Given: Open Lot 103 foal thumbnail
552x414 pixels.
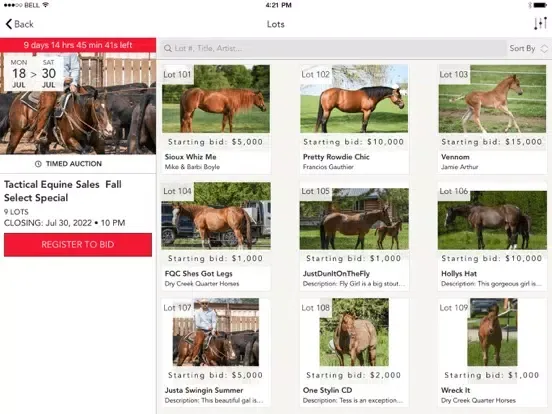Looking at the screenshot, I should [x=492, y=99].
